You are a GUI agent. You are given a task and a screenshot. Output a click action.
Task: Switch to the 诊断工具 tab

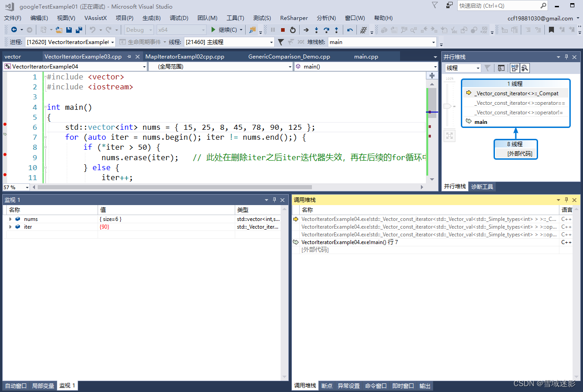(x=482, y=186)
